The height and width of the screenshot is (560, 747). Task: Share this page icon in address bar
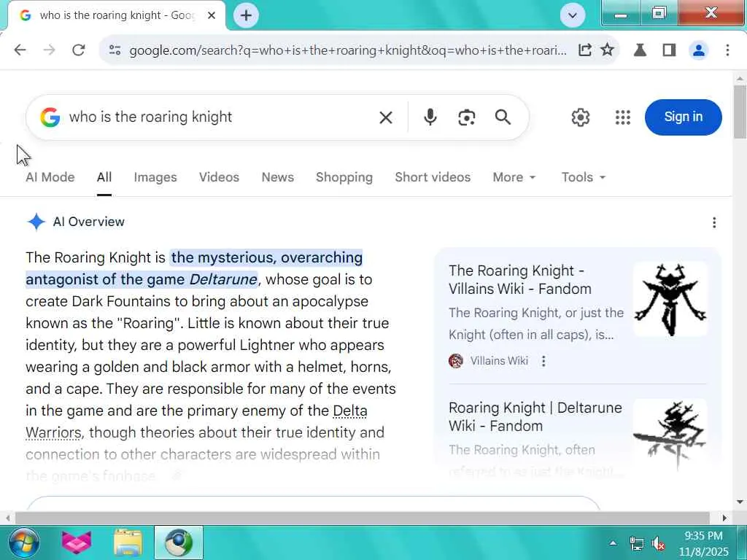click(584, 50)
